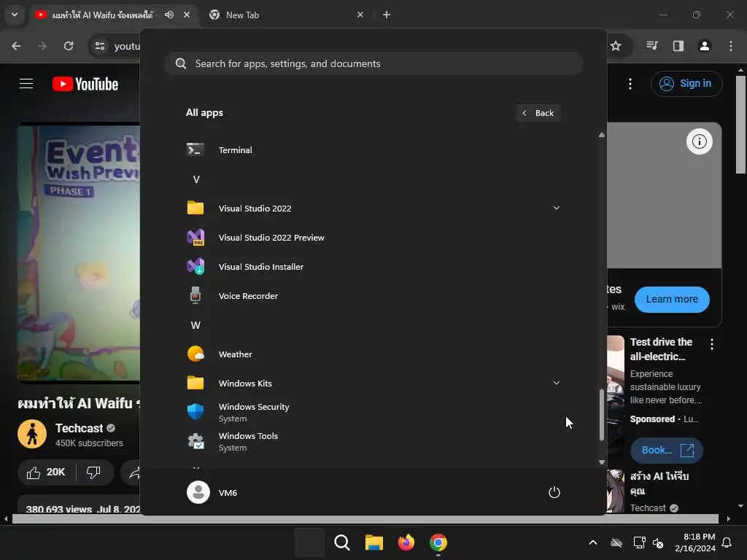Open Chrome from the taskbar

click(438, 542)
